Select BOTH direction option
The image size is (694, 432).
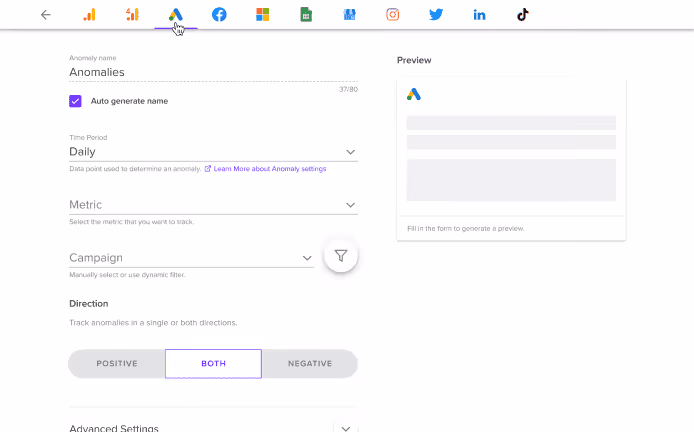point(213,364)
